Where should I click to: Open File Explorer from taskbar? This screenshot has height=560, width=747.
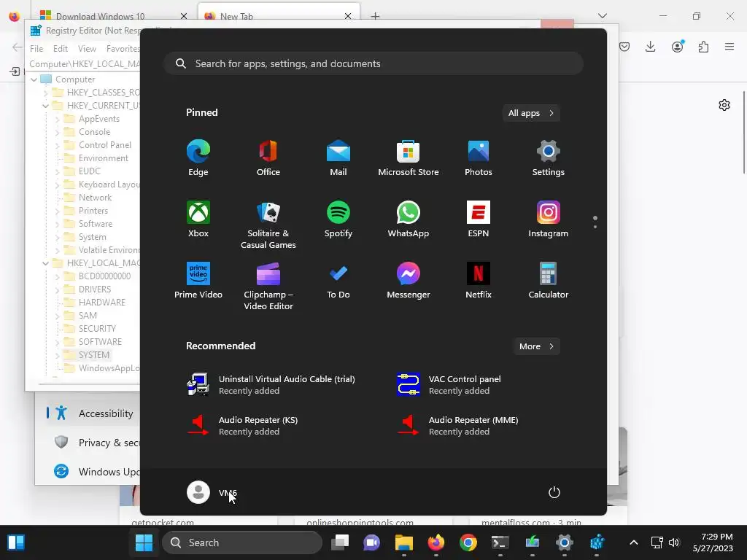pos(404,542)
